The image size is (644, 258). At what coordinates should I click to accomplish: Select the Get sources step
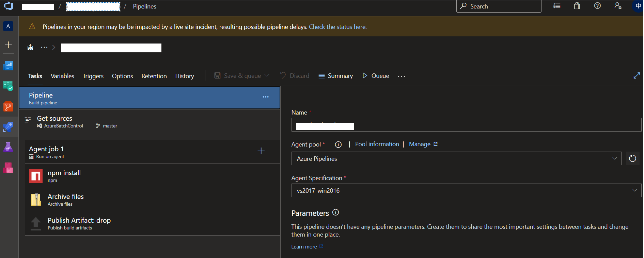tap(150, 122)
